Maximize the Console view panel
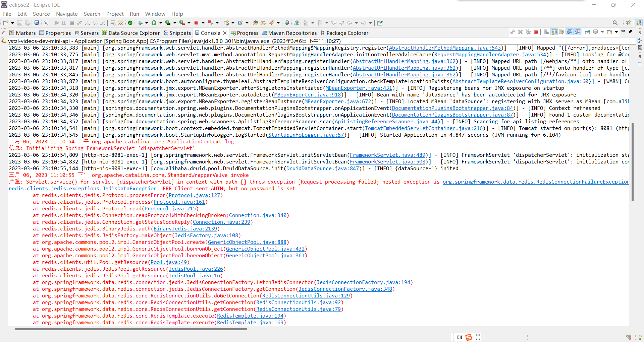The image size is (644, 342). point(631,31)
